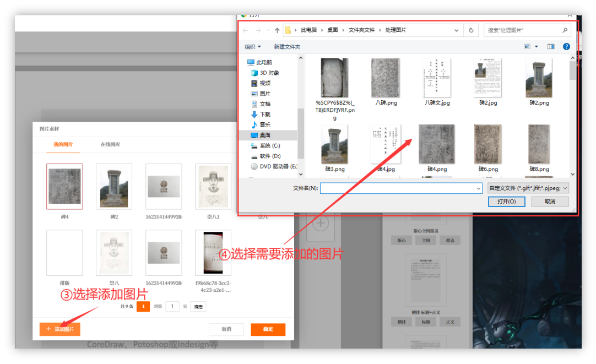The height and width of the screenshot is (364, 596).
Task: Select the 碑4 image in 图片素材
Action: 64,187
